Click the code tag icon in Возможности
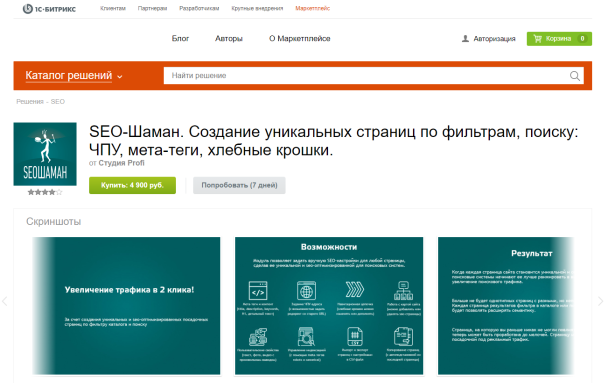Screen dimensions: 608x383 (258, 291)
